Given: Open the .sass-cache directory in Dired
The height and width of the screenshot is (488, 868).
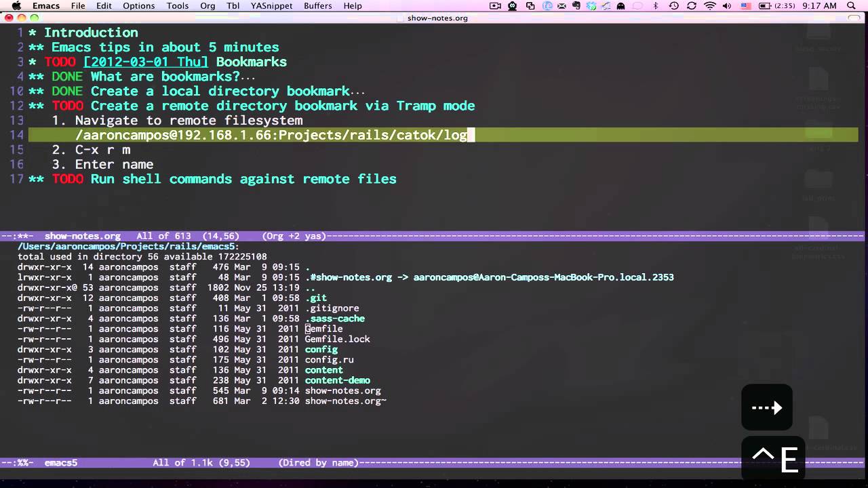Looking at the screenshot, I should 335,319.
